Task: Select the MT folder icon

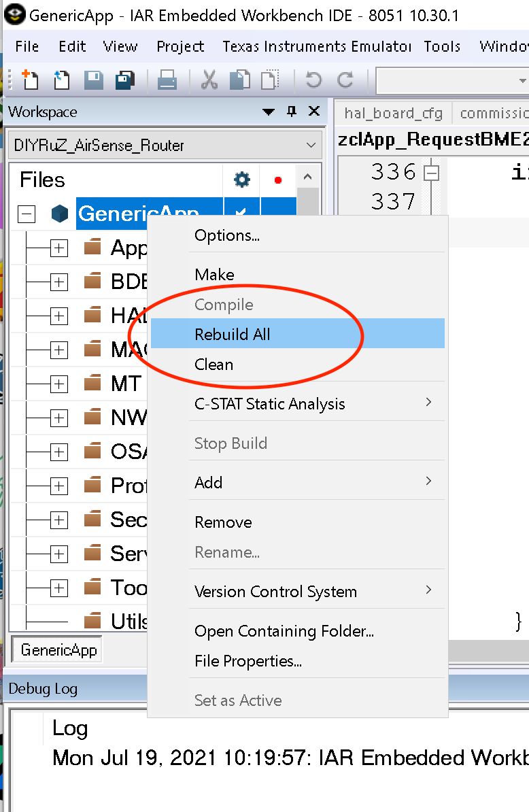Action: [92, 384]
